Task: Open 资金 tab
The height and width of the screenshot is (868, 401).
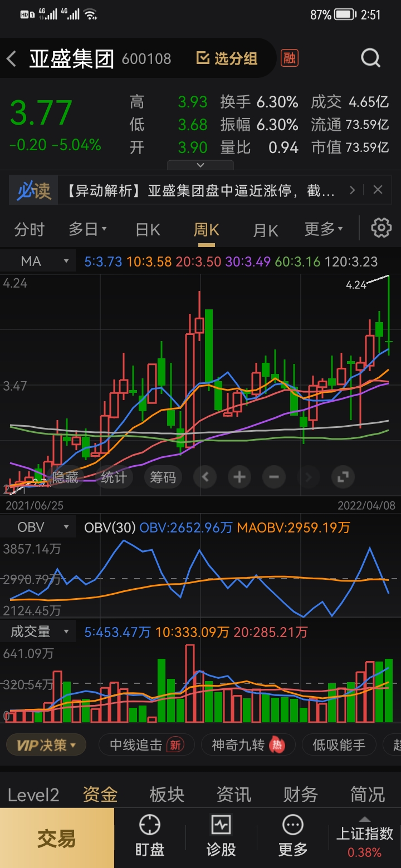Action: tap(100, 795)
